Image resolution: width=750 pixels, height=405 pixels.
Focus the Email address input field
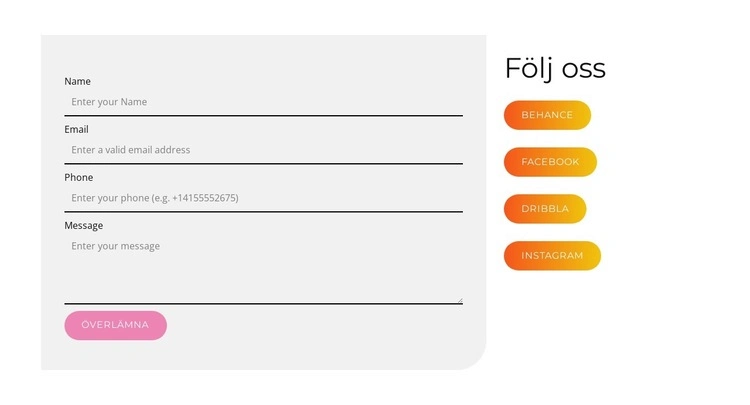pos(263,150)
